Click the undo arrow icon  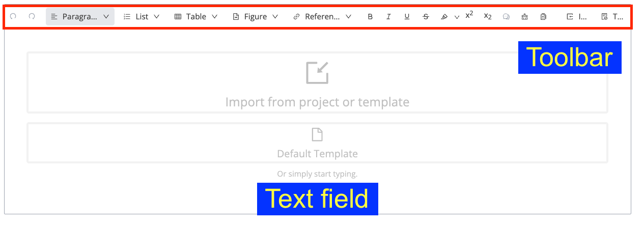[x=13, y=16]
